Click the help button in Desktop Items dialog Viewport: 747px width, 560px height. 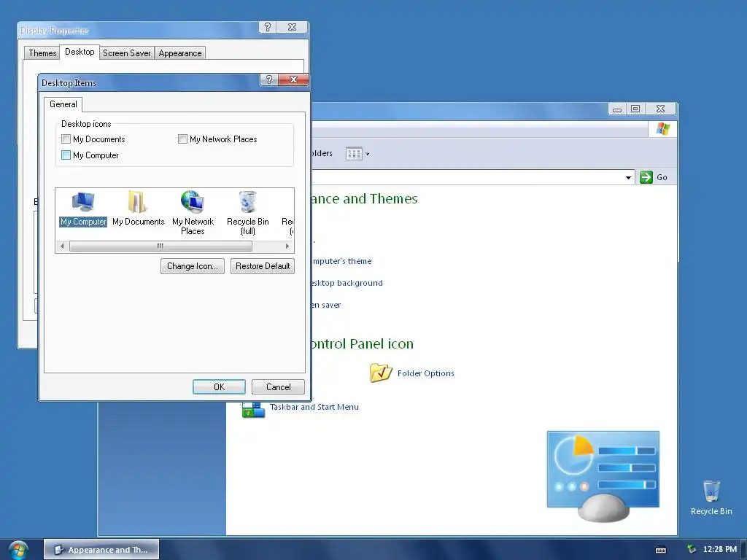click(x=269, y=79)
